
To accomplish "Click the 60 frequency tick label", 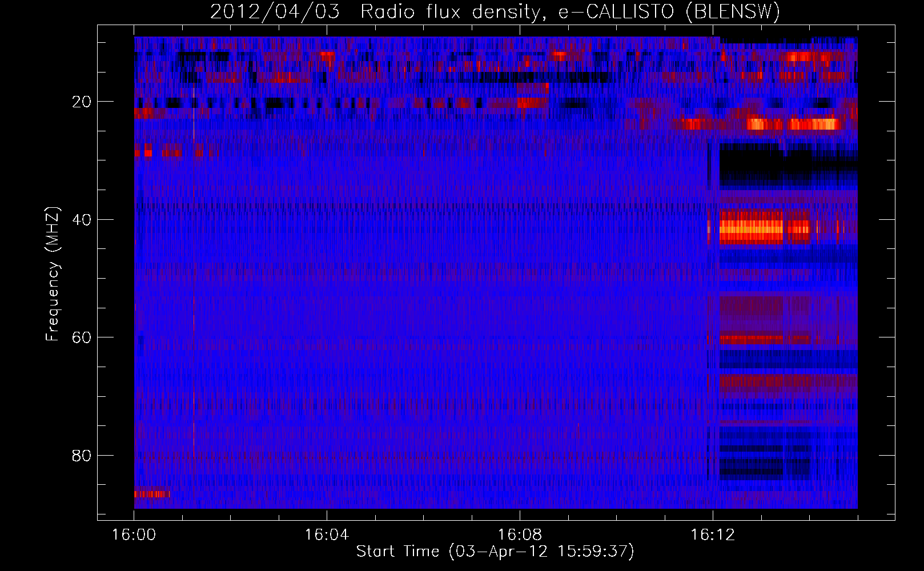I will tap(82, 337).
